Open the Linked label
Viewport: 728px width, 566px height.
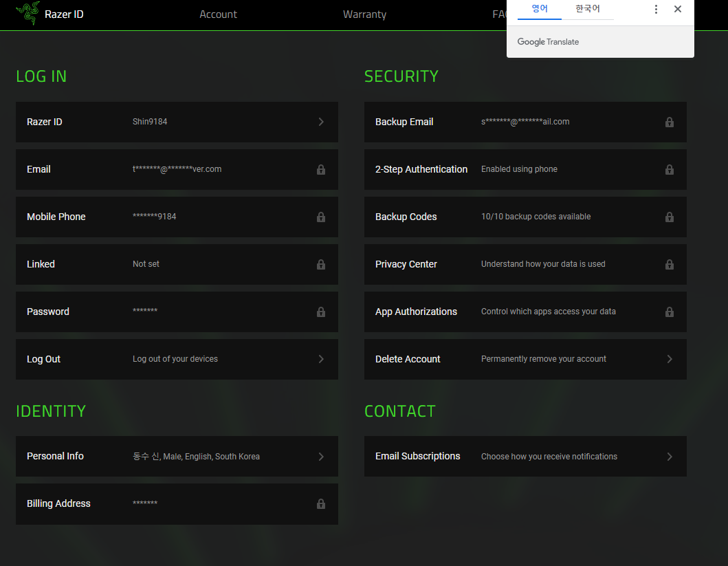(x=41, y=264)
